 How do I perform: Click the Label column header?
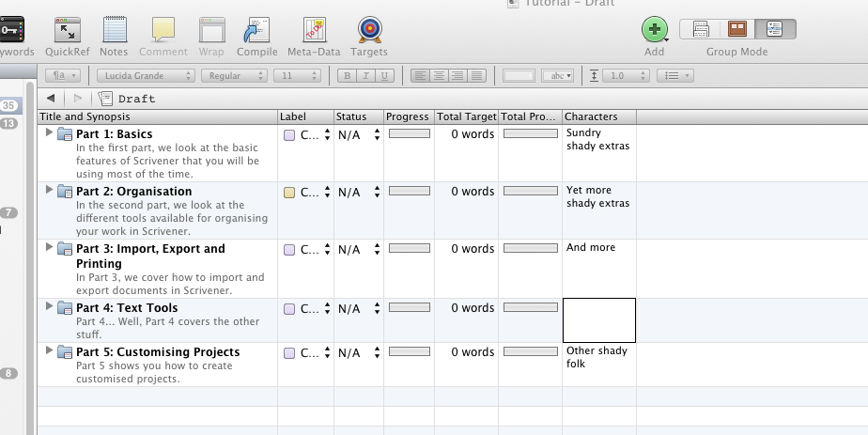[x=306, y=117]
